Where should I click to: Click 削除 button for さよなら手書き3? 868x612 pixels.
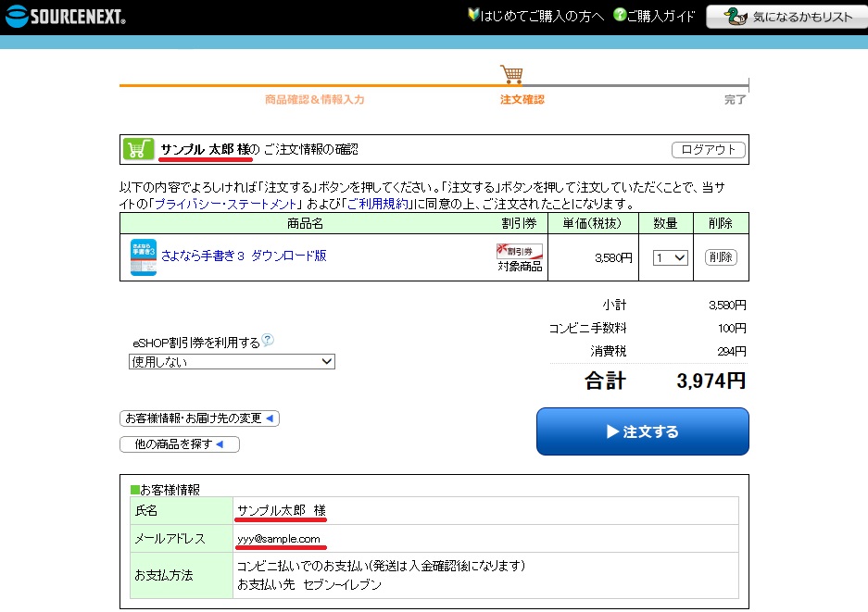tap(721, 257)
